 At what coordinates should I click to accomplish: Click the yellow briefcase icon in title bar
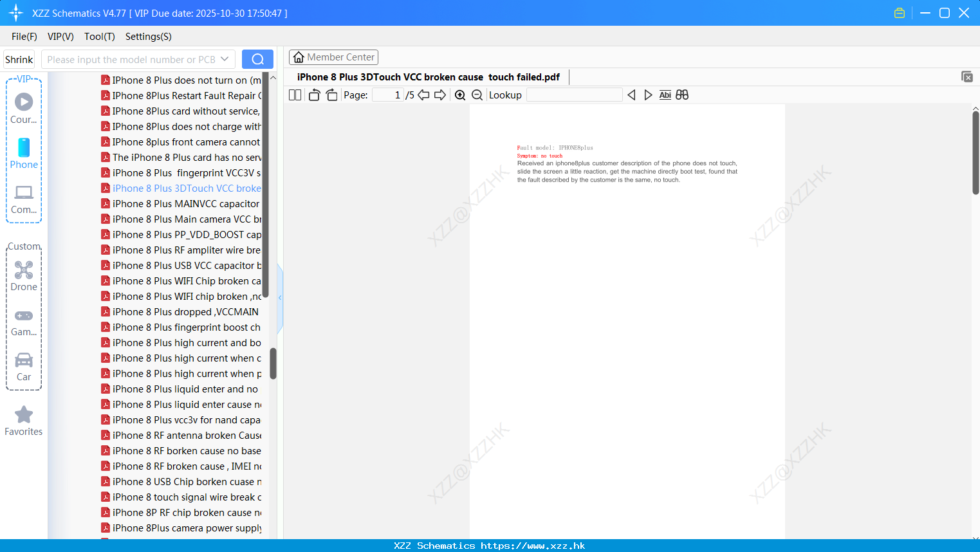click(x=900, y=13)
